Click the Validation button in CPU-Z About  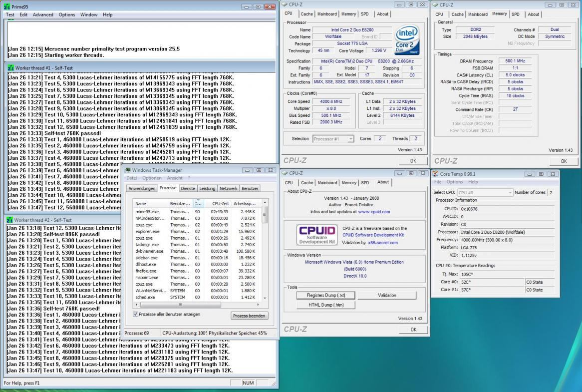click(x=387, y=295)
